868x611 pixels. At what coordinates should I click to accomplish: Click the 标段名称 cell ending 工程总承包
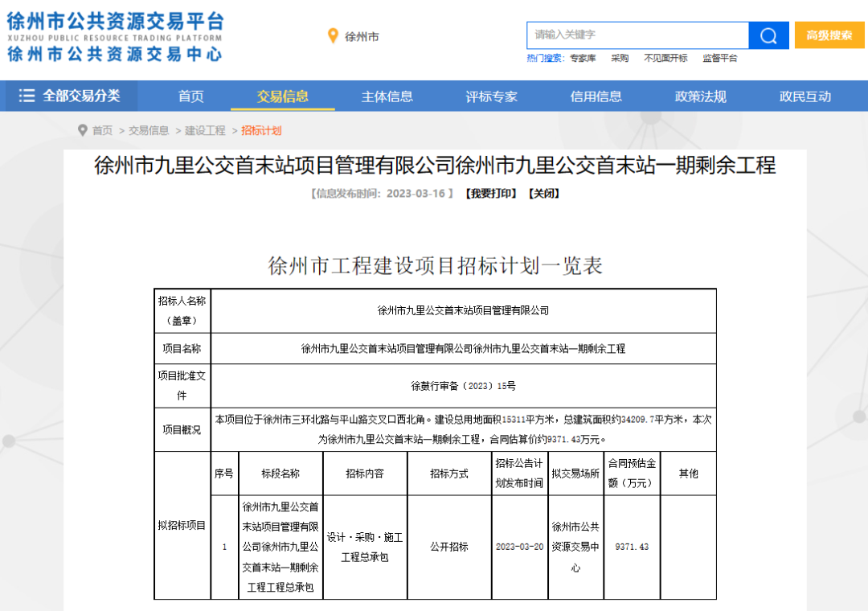[x=280, y=547]
